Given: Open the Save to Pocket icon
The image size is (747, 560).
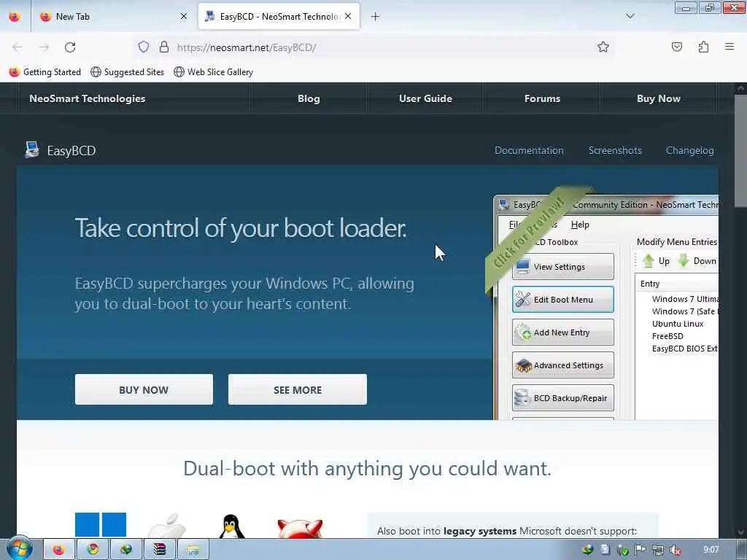Looking at the screenshot, I should coord(676,47).
